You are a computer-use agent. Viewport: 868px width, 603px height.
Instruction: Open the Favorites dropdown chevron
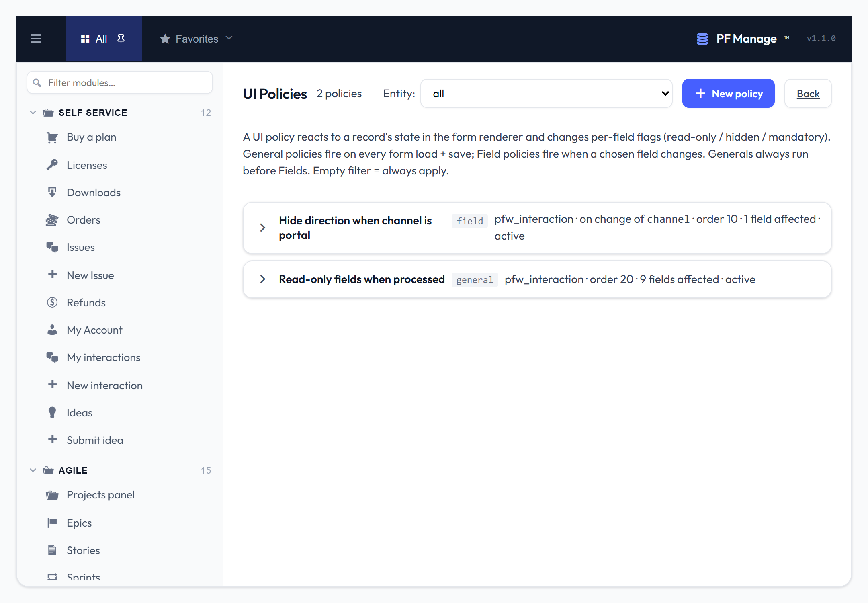point(229,38)
